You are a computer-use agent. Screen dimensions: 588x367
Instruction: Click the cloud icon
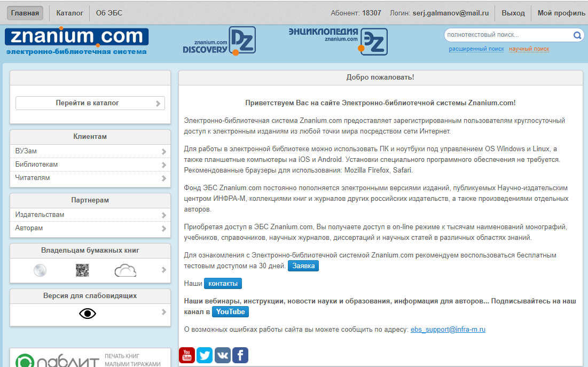click(x=125, y=270)
